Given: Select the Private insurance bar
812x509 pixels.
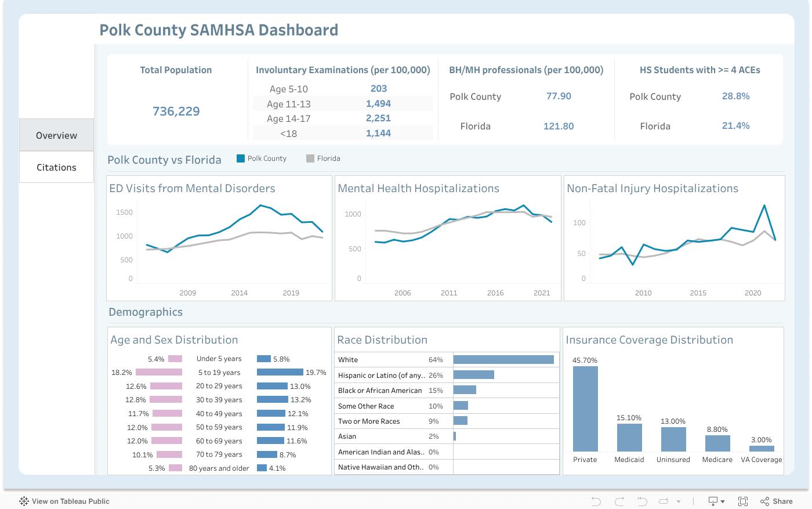Looking at the screenshot, I should pyautogui.click(x=585, y=409).
